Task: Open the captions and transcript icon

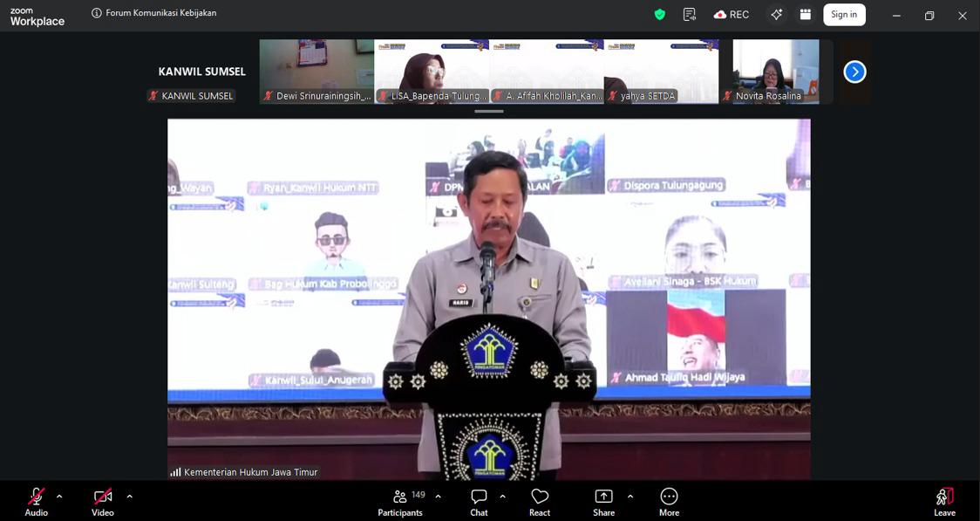Action: [x=690, y=14]
